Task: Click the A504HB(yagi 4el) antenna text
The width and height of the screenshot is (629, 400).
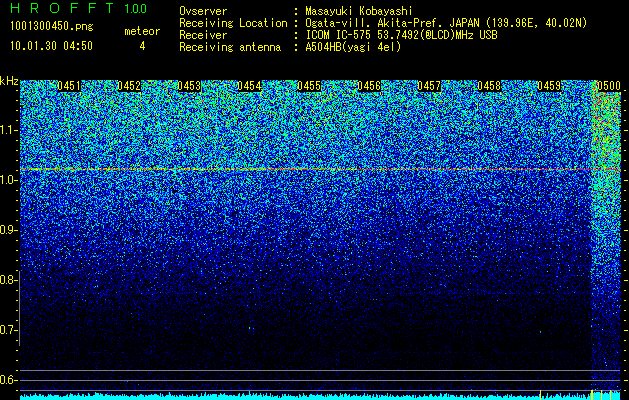Action: [353, 47]
